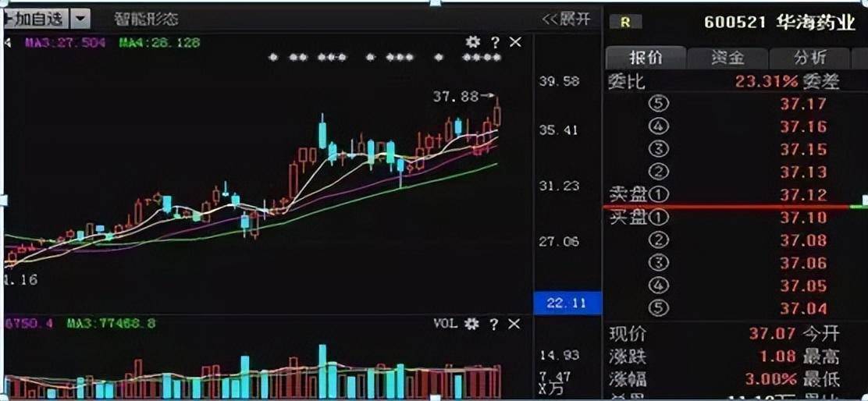Click the 35.41 axis value
868x401 pixels.
pos(559,130)
